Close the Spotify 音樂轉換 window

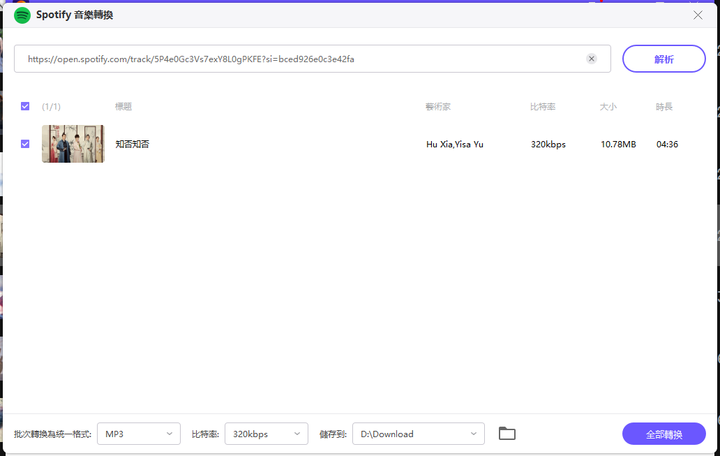click(x=698, y=15)
